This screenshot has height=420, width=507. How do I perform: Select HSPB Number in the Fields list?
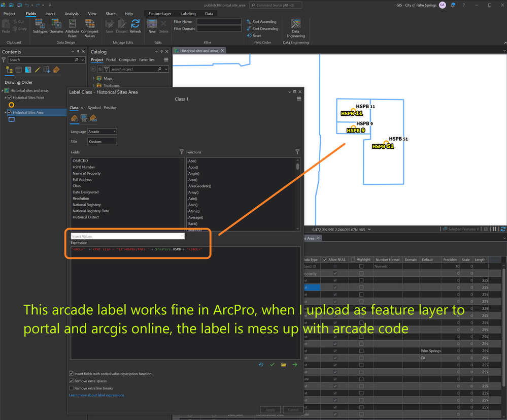84,167
